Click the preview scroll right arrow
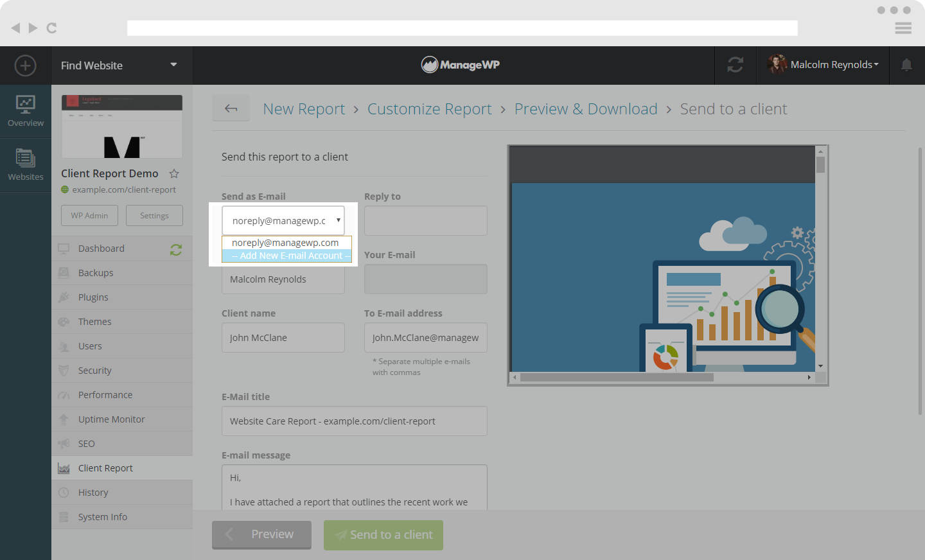The width and height of the screenshot is (925, 560). pyautogui.click(x=809, y=378)
